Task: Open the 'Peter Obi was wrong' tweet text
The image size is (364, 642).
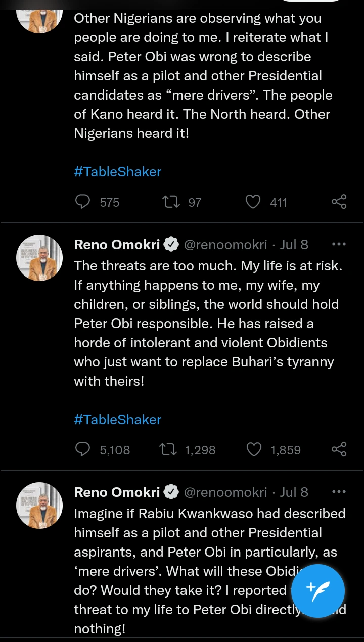Action: (202, 76)
